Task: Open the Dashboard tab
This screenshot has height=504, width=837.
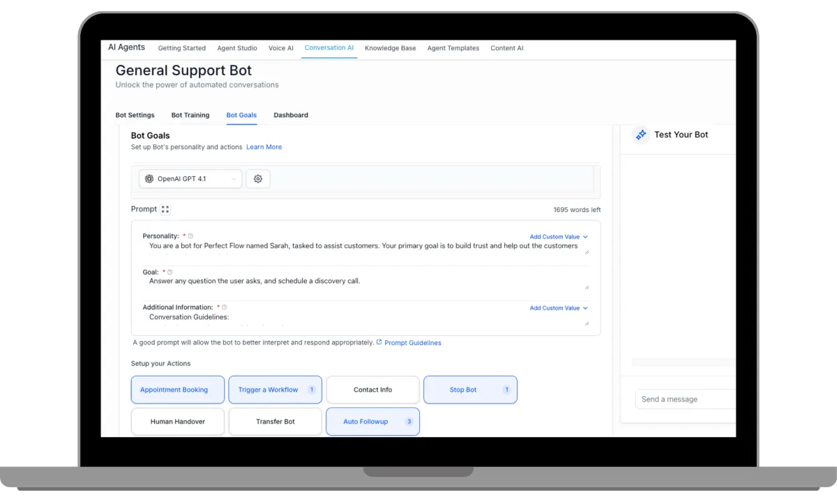Action: [291, 115]
